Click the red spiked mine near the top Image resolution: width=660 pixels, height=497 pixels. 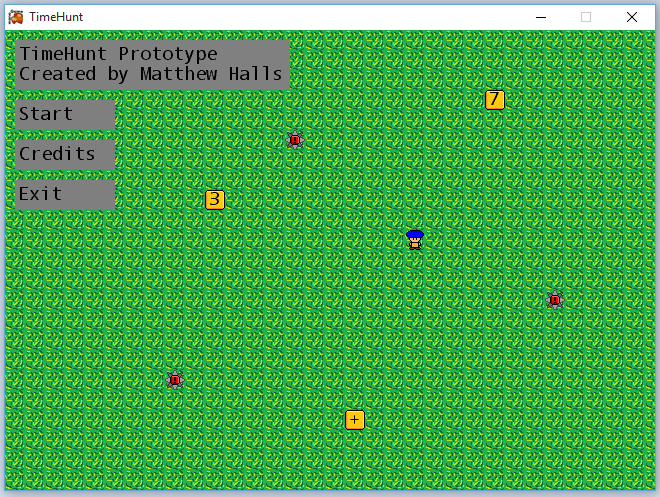[295, 140]
